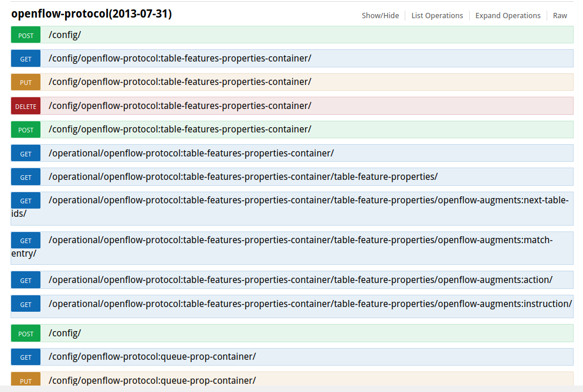This screenshot has width=583, height=392.
Task: Choose List Operations for openflow-protocol
Action: pos(437,16)
